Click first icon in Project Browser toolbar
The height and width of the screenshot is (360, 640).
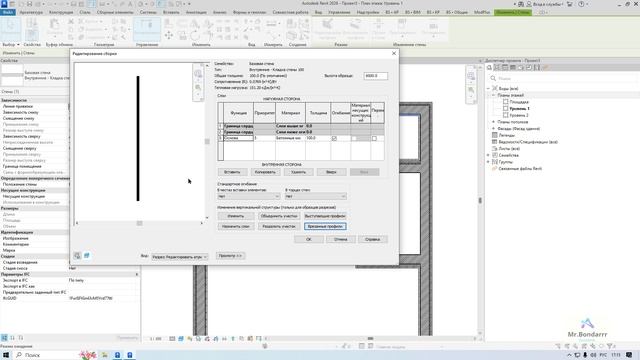click(x=489, y=68)
